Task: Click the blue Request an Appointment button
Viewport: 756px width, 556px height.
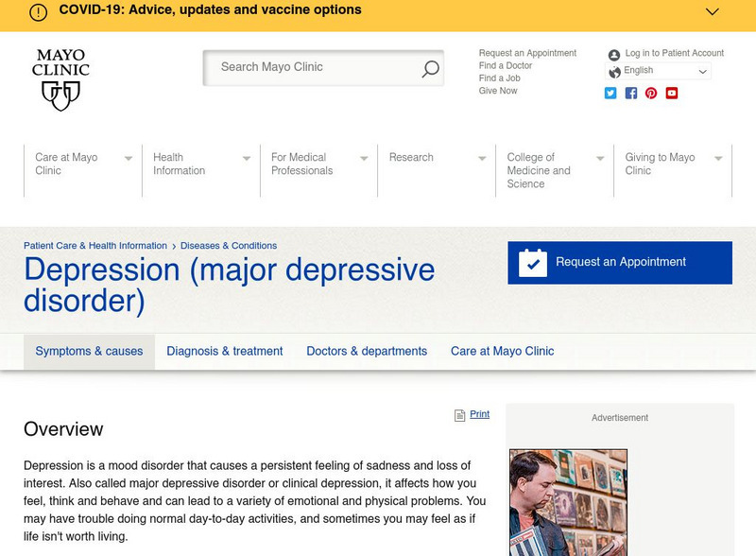Action: click(x=620, y=263)
